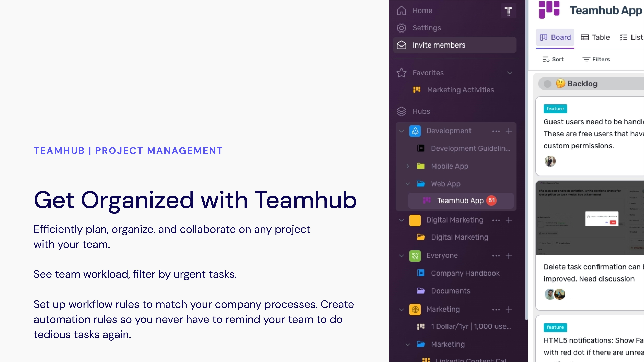Click the Marketing hub target icon
The height and width of the screenshot is (362, 644).
415,310
